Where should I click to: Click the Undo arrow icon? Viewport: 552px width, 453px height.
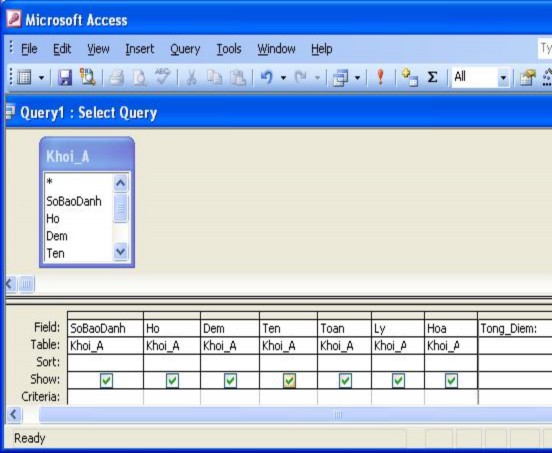tap(267, 77)
